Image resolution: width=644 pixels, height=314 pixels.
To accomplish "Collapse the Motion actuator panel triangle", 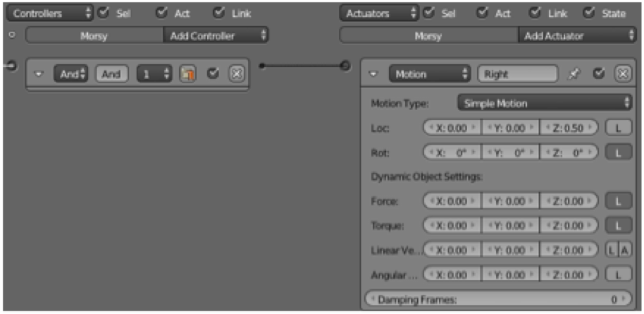I will pyautogui.click(x=373, y=75).
